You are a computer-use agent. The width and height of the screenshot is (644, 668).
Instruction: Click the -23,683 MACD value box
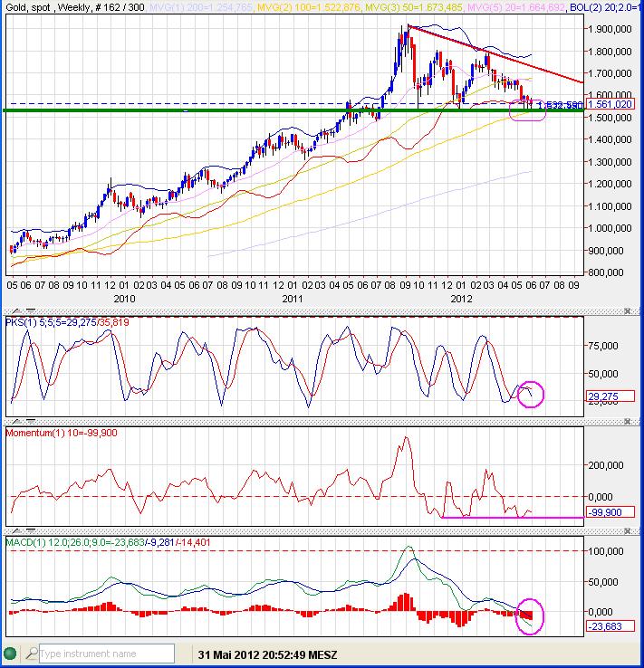coord(610,626)
